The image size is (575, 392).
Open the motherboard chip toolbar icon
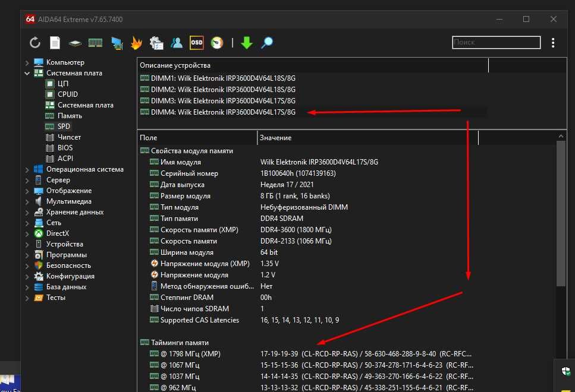(75, 43)
